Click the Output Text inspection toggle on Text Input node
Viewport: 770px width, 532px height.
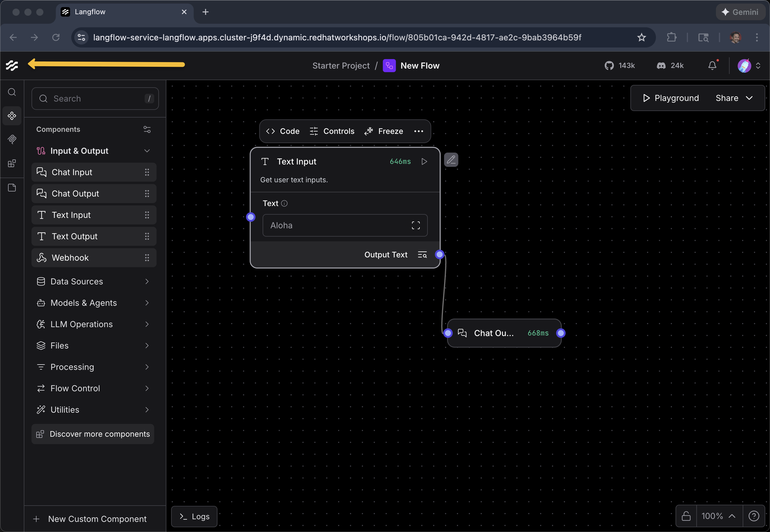click(422, 255)
